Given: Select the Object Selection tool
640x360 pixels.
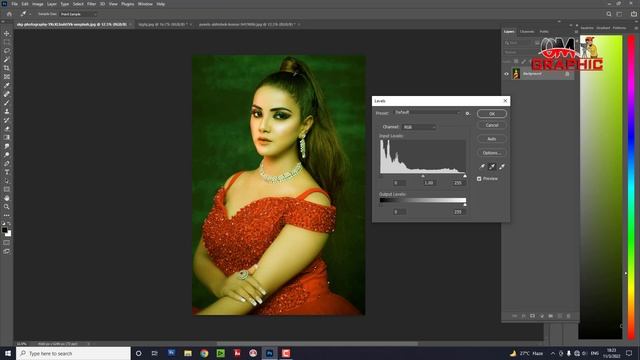Looking at the screenshot, I should 7,60.
